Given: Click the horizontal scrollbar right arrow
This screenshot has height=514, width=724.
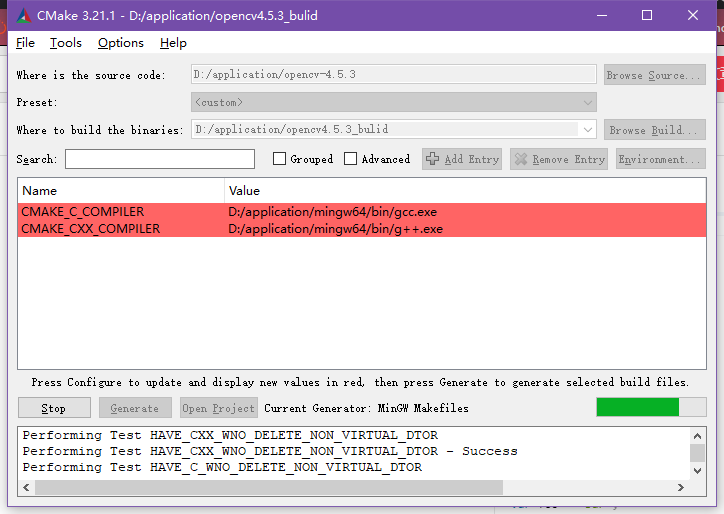Looking at the screenshot, I should [x=681, y=487].
